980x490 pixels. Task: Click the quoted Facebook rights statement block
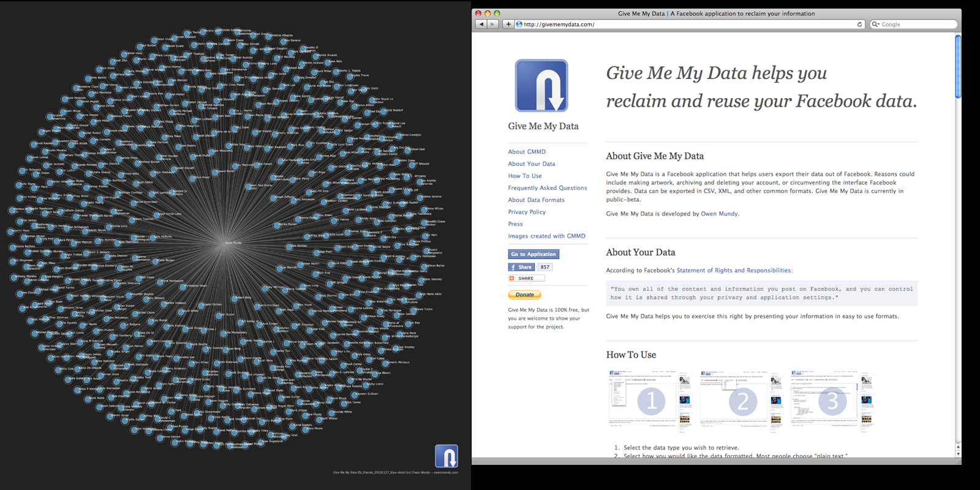click(x=762, y=293)
